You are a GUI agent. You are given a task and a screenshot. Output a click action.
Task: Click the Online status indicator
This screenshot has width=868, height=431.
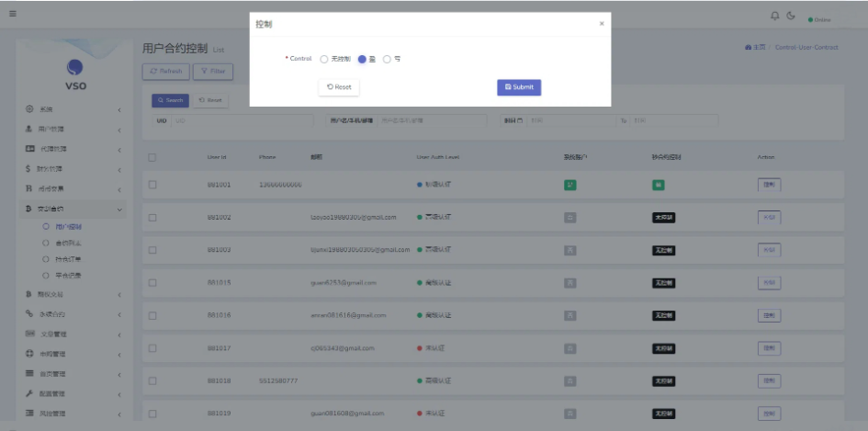pyautogui.click(x=820, y=20)
